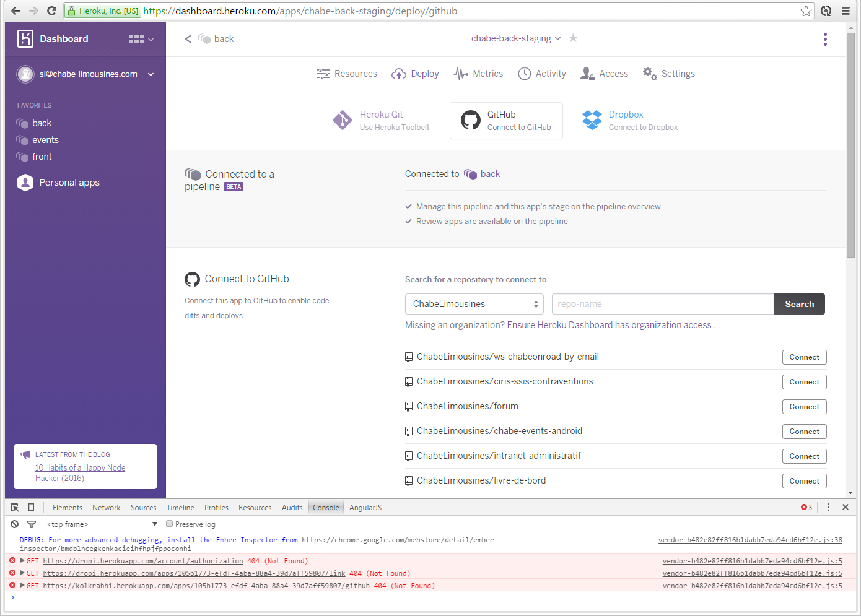Open the back pipeline link
The image size is (861, 616).
[490, 175]
